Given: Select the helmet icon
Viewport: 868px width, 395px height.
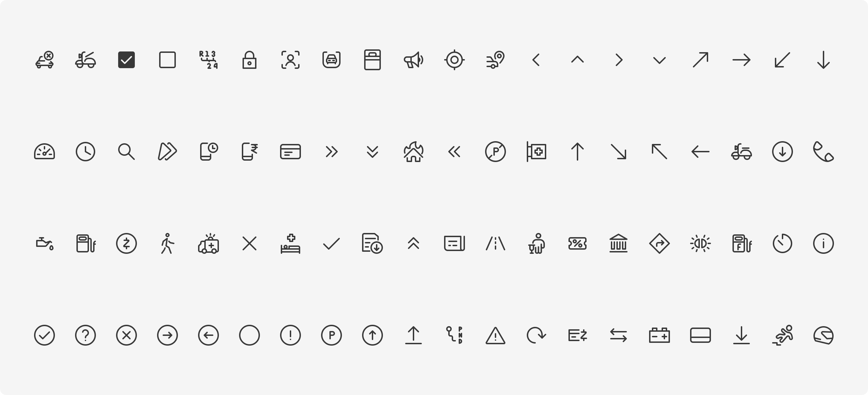Looking at the screenshot, I should click(x=823, y=335).
